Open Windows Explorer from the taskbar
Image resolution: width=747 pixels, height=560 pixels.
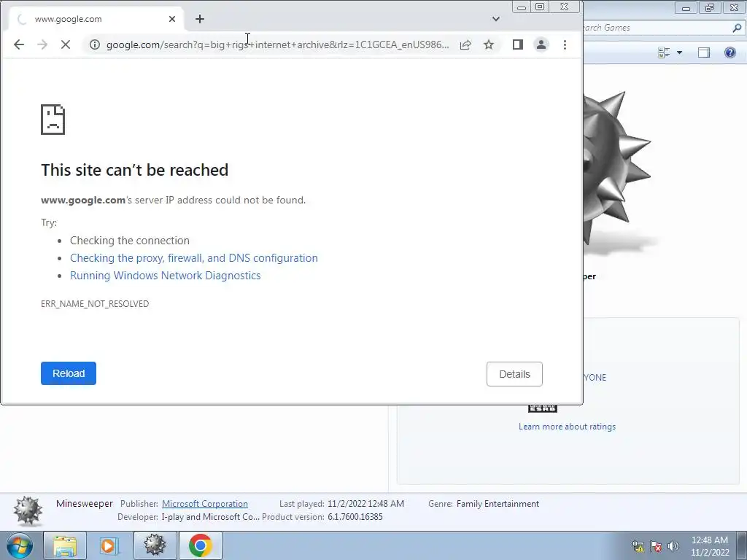tap(65, 545)
